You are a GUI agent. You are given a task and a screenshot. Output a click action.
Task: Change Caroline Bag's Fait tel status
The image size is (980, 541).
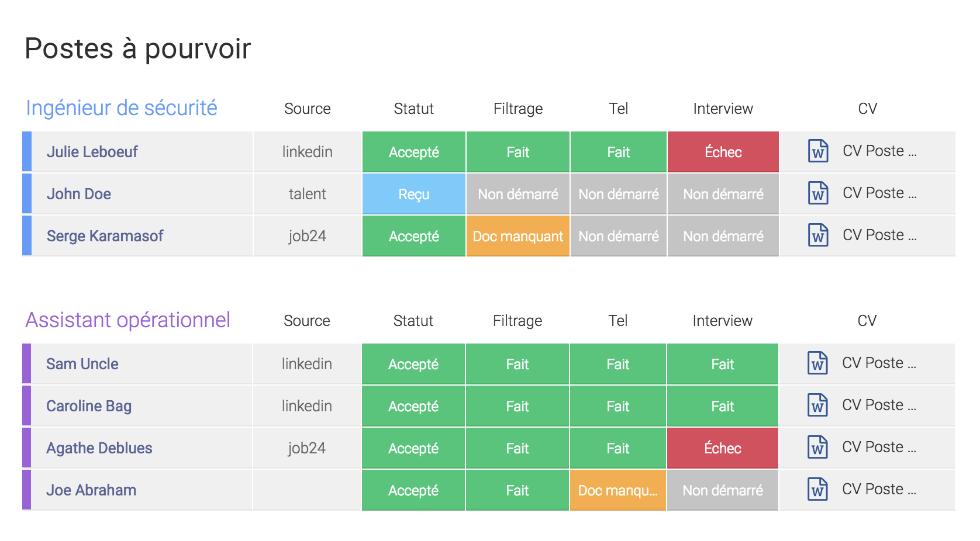618,406
